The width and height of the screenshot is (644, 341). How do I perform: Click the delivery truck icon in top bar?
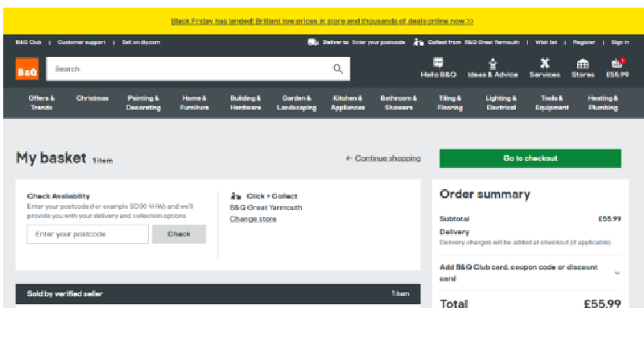click(x=312, y=42)
